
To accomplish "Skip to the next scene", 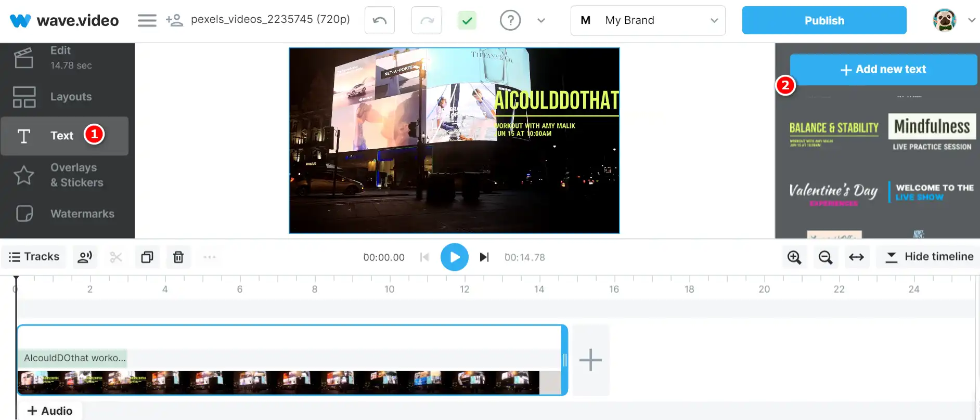I will click(484, 257).
